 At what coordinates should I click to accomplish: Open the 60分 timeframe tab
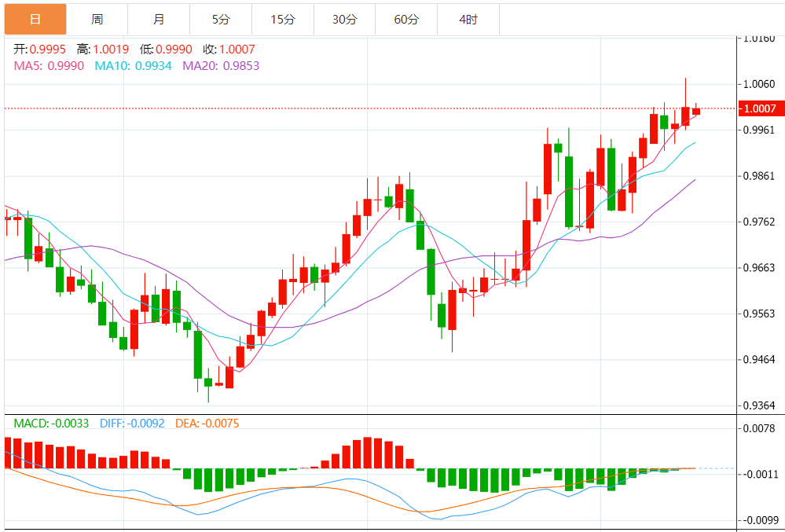tap(406, 20)
